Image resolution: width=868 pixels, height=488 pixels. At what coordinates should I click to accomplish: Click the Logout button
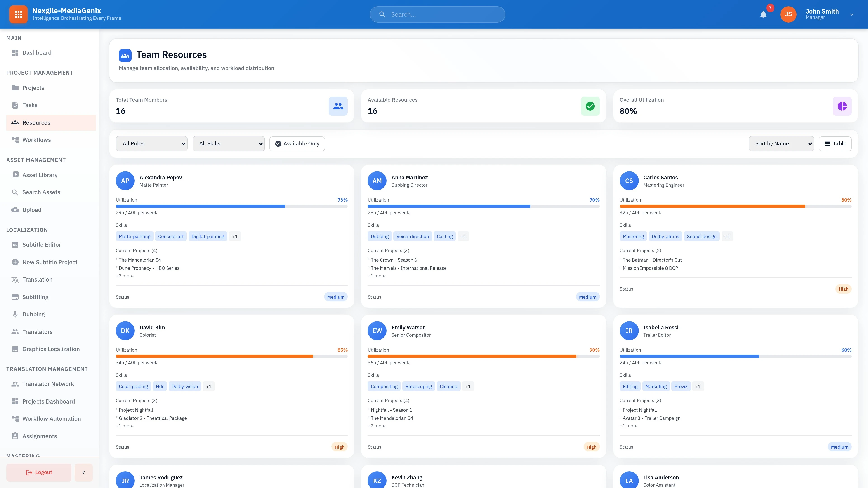(38, 472)
